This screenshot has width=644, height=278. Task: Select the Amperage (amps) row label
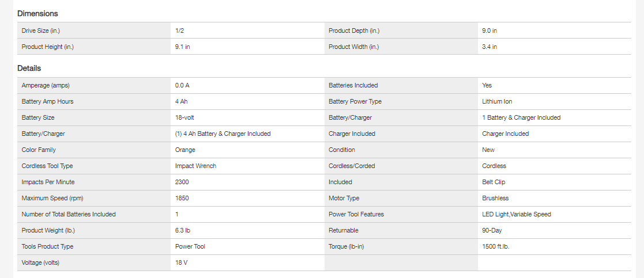click(46, 85)
